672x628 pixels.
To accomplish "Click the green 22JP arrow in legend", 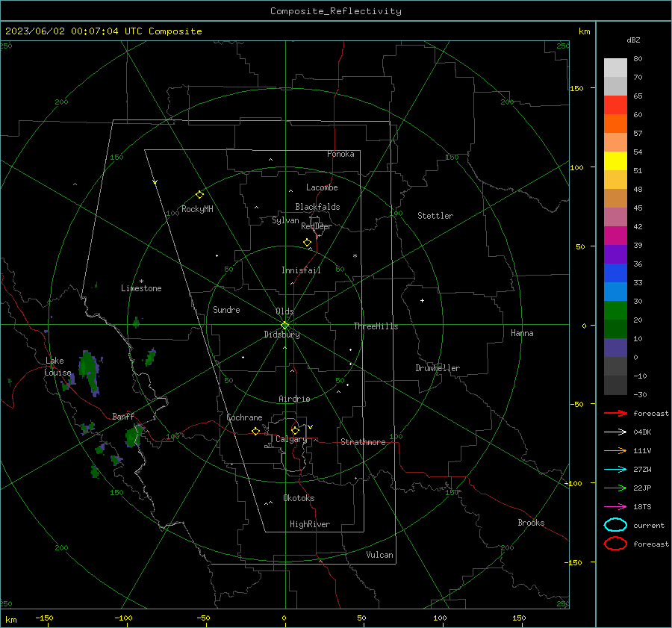I will (615, 488).
